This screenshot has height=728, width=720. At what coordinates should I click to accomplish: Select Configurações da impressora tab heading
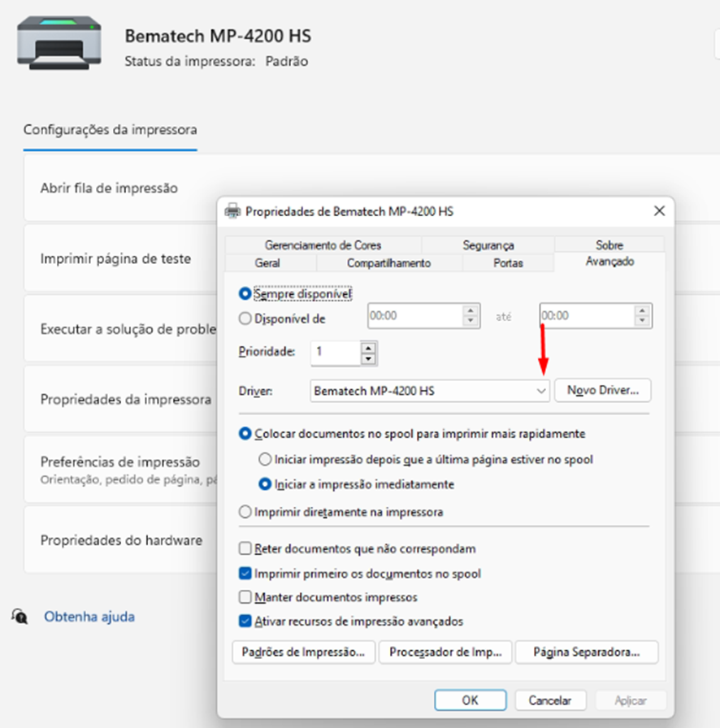pyautogui.click(x=110, y=129)
